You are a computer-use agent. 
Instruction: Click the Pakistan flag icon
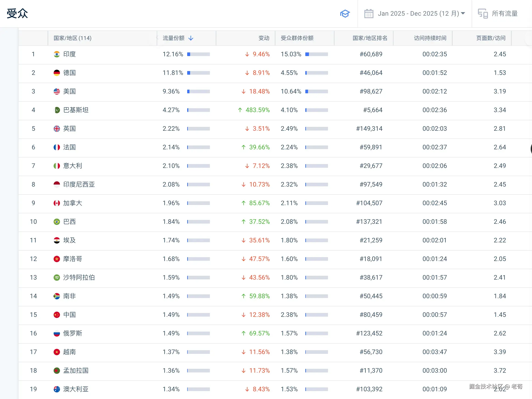coord(57,110)
